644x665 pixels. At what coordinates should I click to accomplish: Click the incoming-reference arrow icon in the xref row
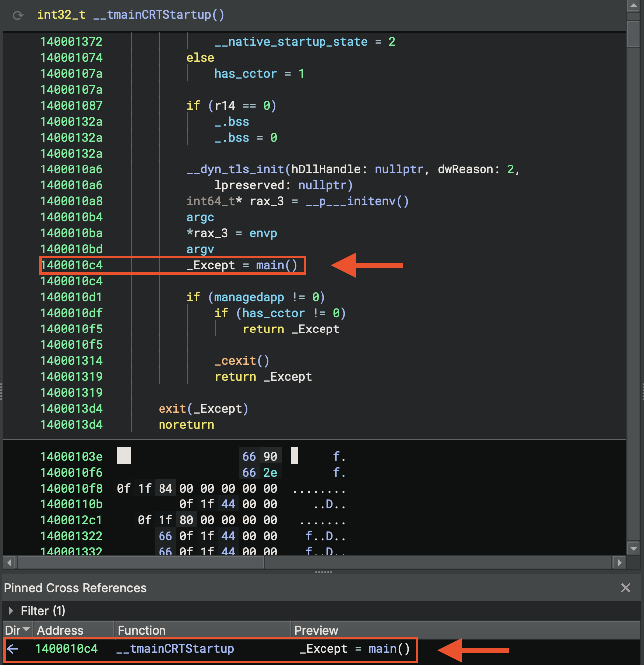13,649
